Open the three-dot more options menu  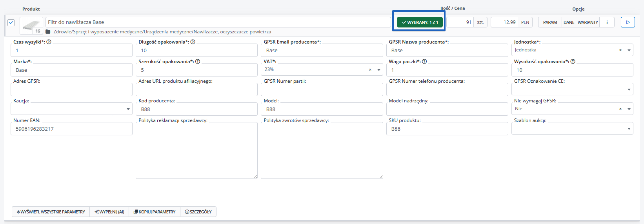[607, 22]
